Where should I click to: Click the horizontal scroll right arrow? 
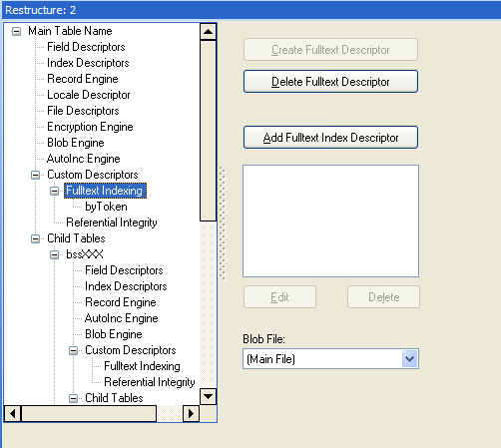[x=192, y=414]
